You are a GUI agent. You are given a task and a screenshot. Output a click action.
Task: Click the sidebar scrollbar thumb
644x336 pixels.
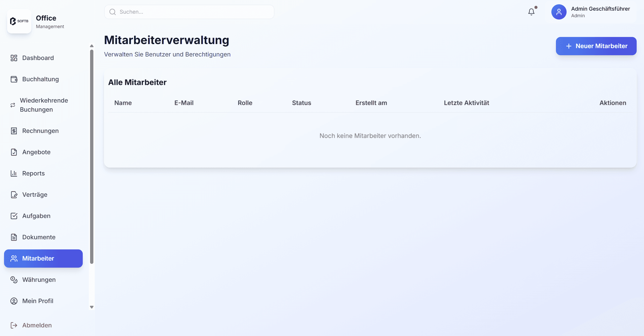coord(92,157)
